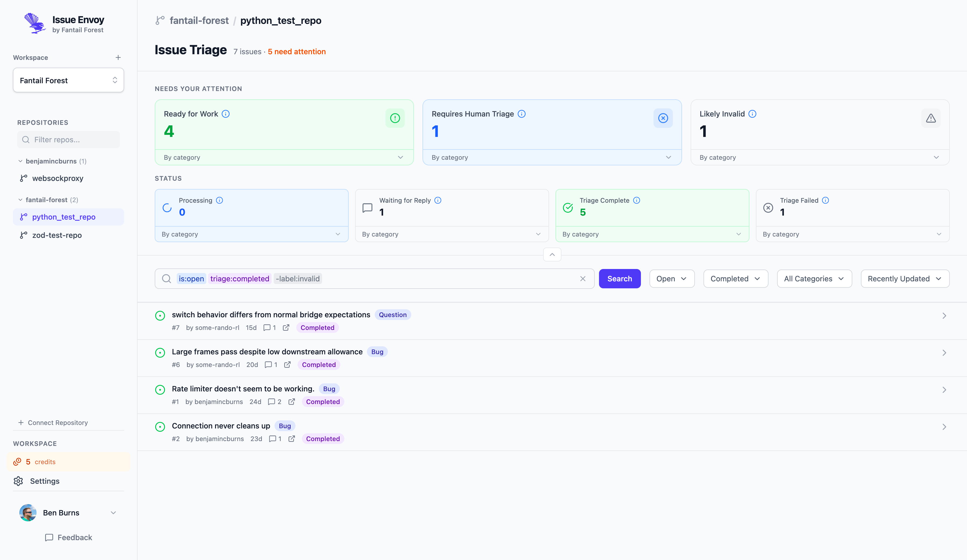Screen dimensions: 967x560
Task: Show info for Requires Human Triage
Action: [x=521, y=114]
